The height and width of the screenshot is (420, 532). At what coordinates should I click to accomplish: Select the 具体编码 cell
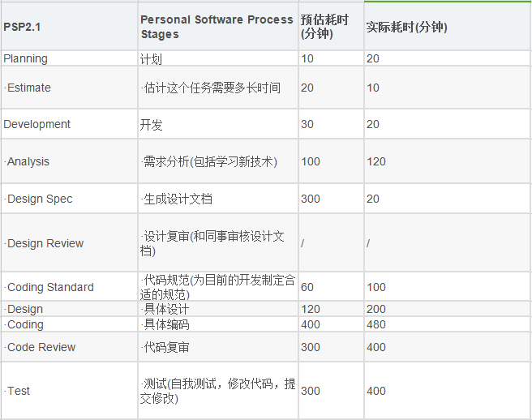pos(166,324)
